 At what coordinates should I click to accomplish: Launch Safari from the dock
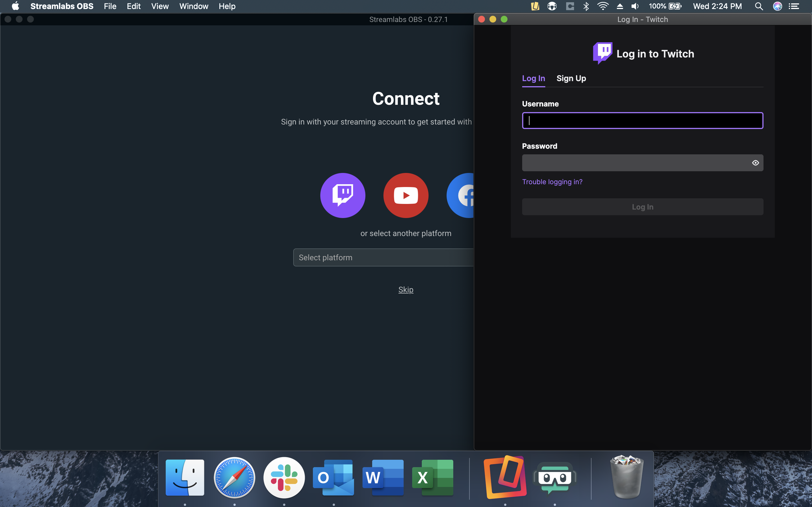coord(234,477)
